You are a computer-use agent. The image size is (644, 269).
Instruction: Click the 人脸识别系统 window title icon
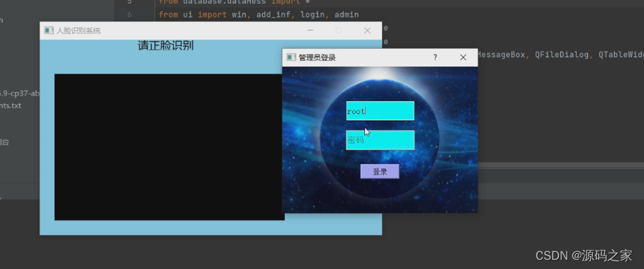pyautogui.click(x=49, y=30)
